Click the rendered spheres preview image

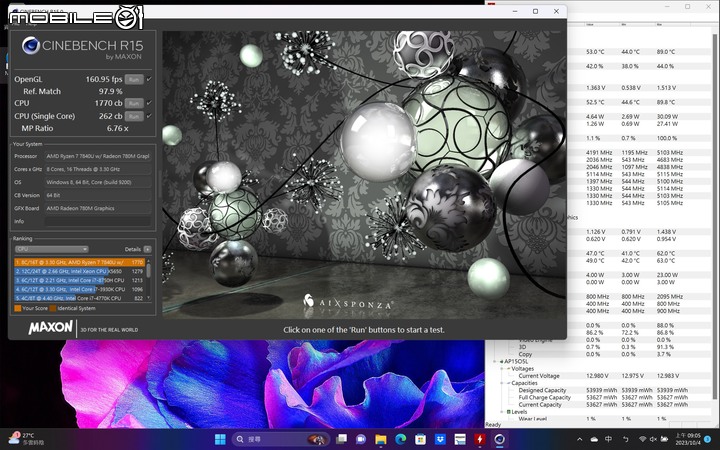pos(364,174)
